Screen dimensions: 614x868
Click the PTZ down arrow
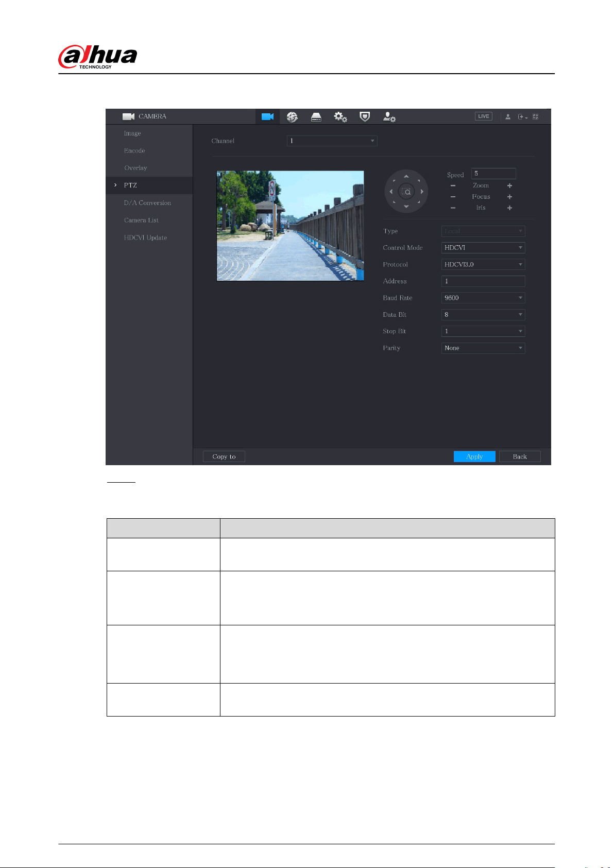point(406,207)
